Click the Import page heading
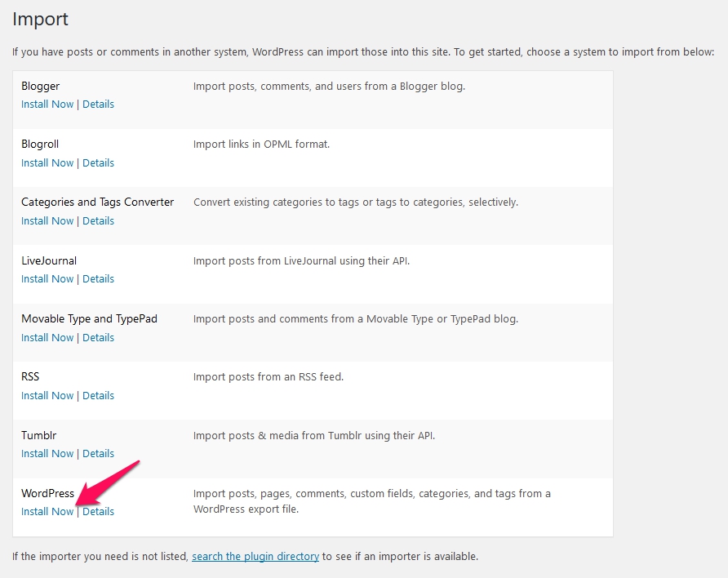Screen dimensions: 728x578 [40, 20]
